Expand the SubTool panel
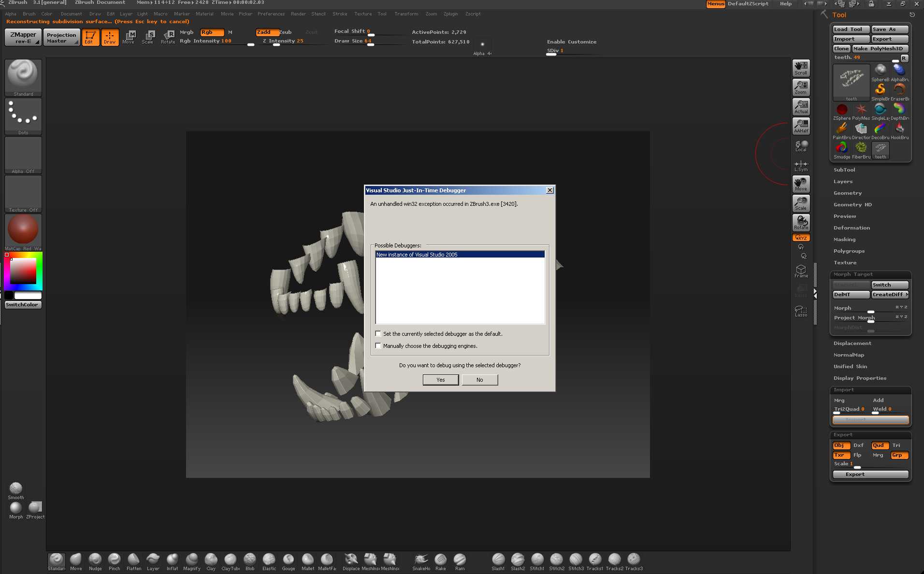Image resolution: width=924 pixels, height=574 pixels. tap(844, 170)
